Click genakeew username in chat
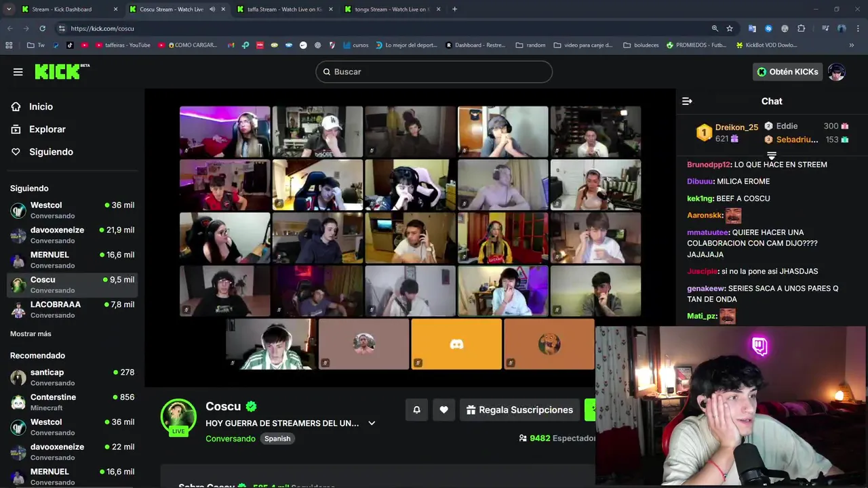This screenshot has width=868, height=488. pos(705,288)
